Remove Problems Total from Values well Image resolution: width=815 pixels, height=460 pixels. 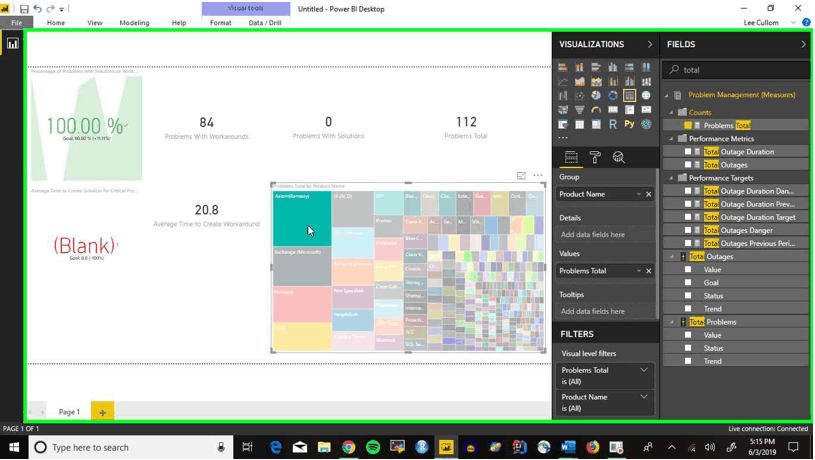[649, 271]
